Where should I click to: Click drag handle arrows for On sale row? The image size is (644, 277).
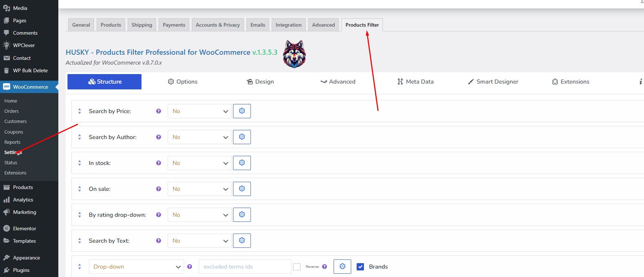pyautogui.click(x=79, y=189)
